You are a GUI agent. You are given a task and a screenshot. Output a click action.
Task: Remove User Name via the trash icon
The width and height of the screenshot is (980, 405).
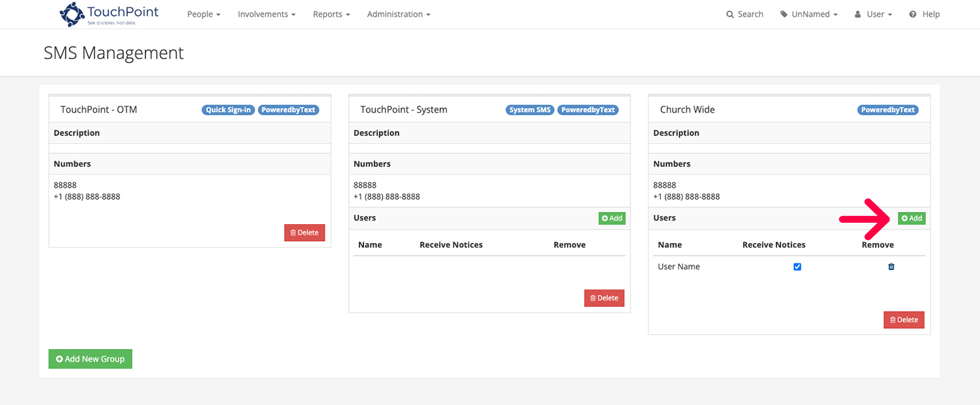(x=891, y=267)
